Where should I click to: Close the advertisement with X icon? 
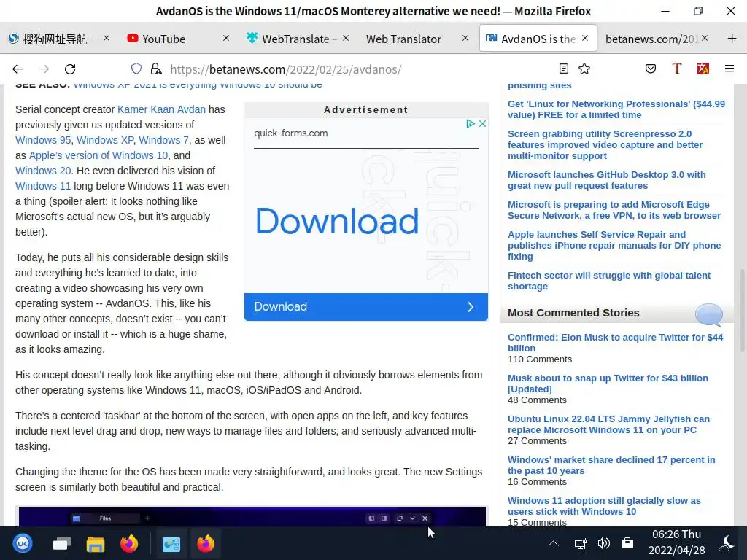tap(482, 124)
